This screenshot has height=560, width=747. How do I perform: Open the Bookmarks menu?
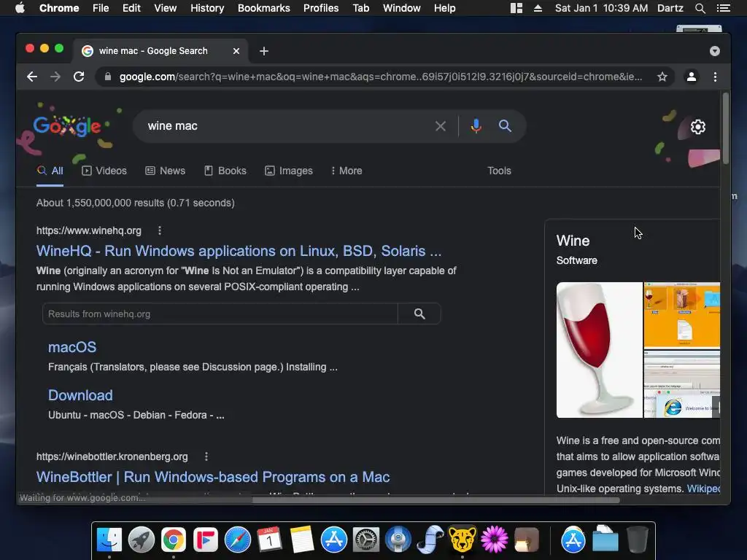click(263, 8)
